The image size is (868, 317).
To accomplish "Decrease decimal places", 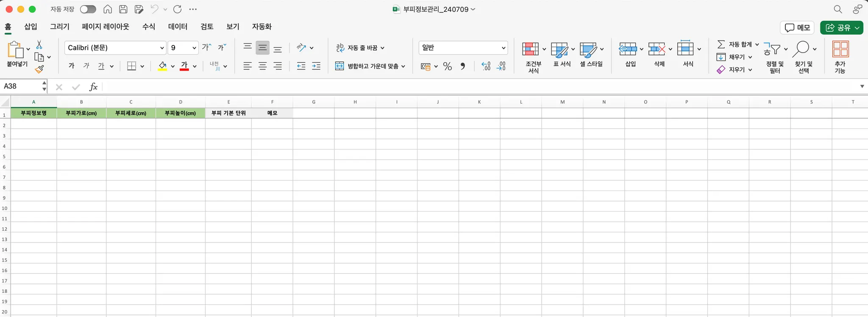I will pyautogui.click(x=501, y=66).
